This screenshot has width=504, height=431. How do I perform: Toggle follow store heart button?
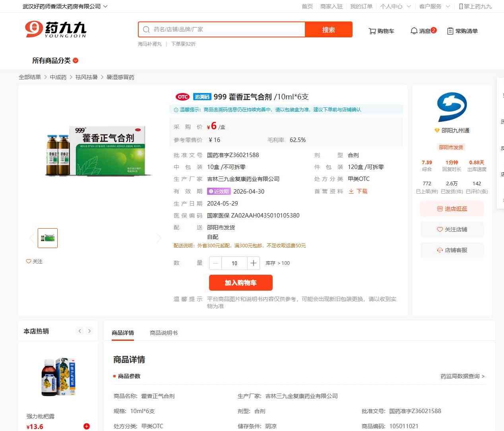pyautogui.click(x=452, y=229)
